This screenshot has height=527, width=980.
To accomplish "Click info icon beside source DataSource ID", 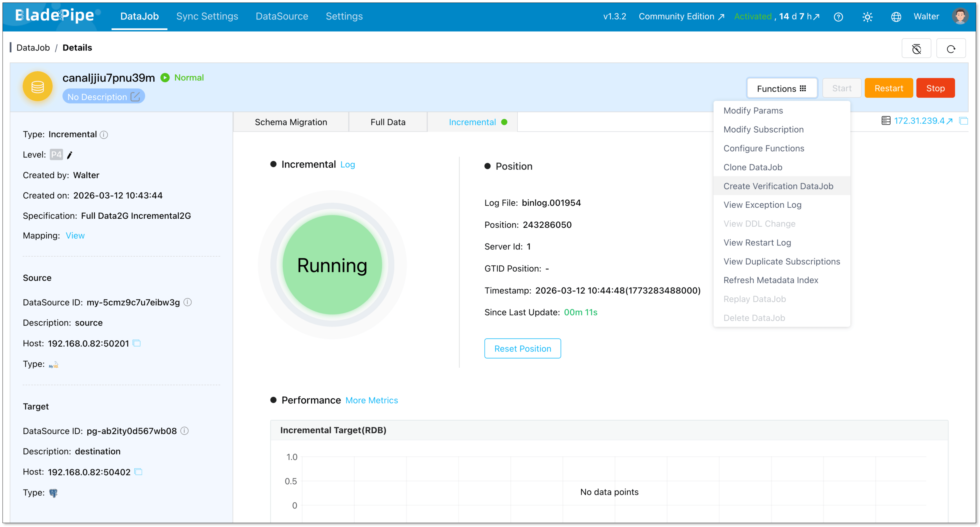I will (x=188, y=302).
